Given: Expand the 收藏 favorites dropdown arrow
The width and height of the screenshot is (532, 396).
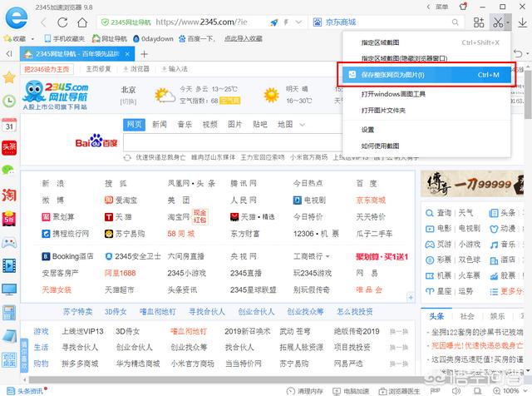Looking at the screenshot, I should tap(32, 39).
